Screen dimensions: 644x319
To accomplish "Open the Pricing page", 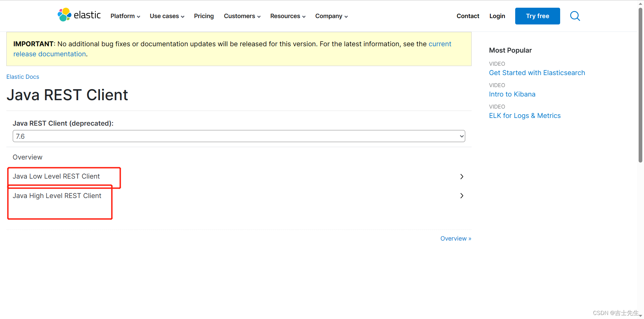I will coord(204,16).
